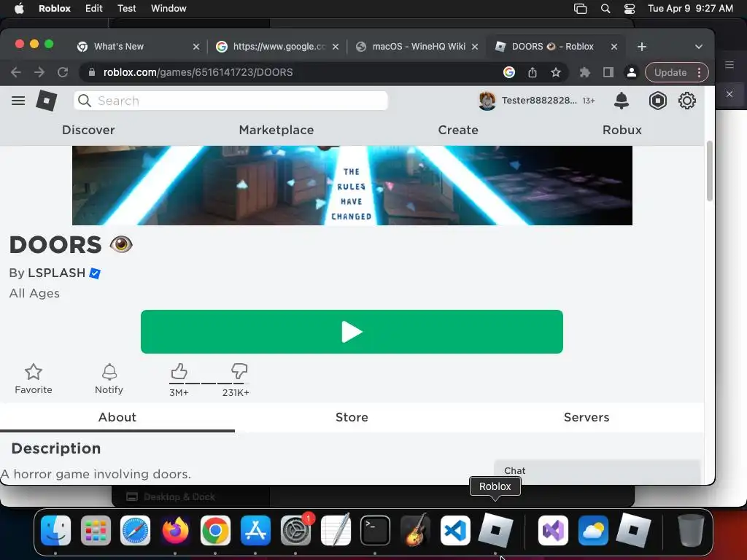747x560 pixels.
Task: Click the Tester8882828 avatar picture
Action: (x=487, y=101)
